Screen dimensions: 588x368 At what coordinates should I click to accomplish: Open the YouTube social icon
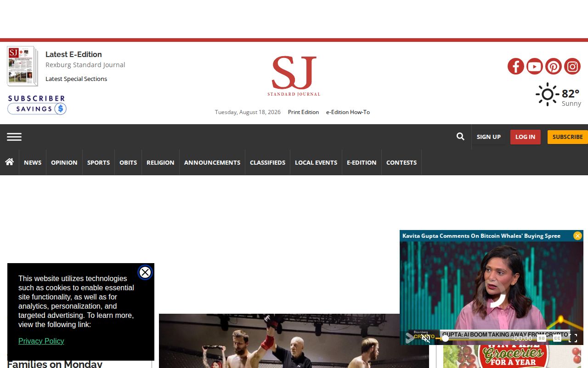pos(535,66)
